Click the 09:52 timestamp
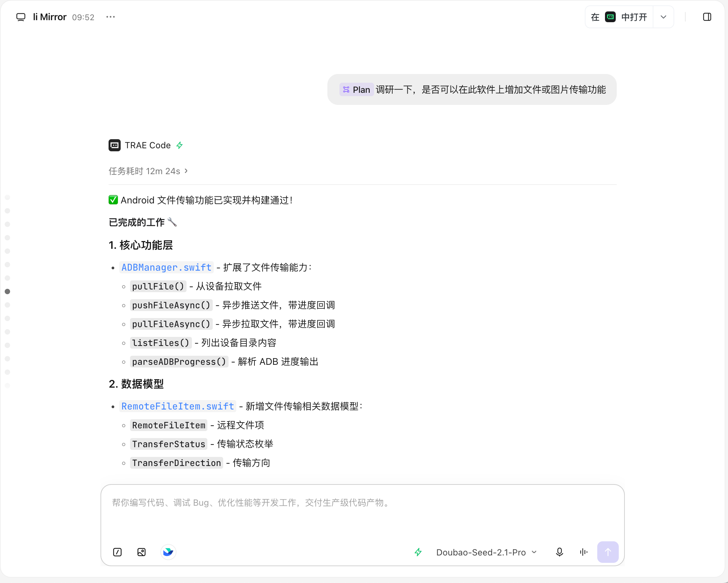The height and width of the screenshot is (583, 728). (83, 17)
